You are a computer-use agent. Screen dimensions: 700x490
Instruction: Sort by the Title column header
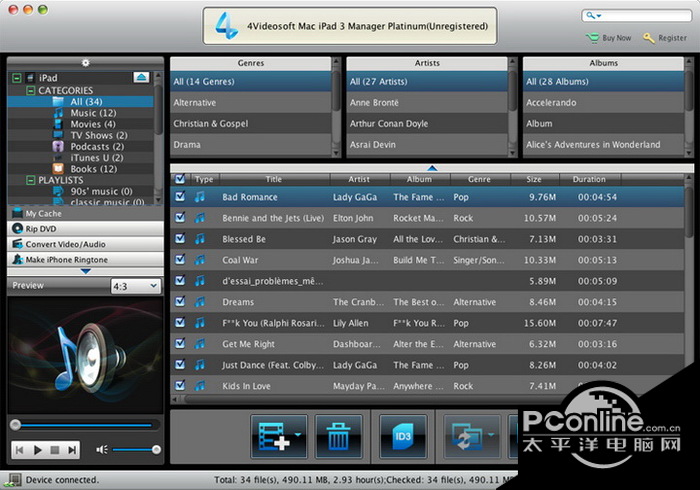(x=274, y=179)
